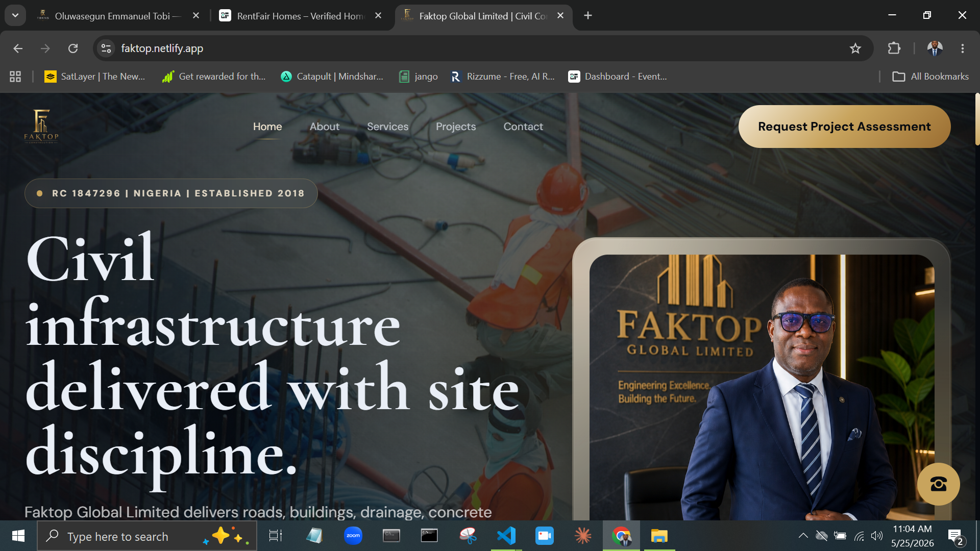Click the Faktop logo in the site header
The image size is (980, 551).
click(x=41, y=126)
